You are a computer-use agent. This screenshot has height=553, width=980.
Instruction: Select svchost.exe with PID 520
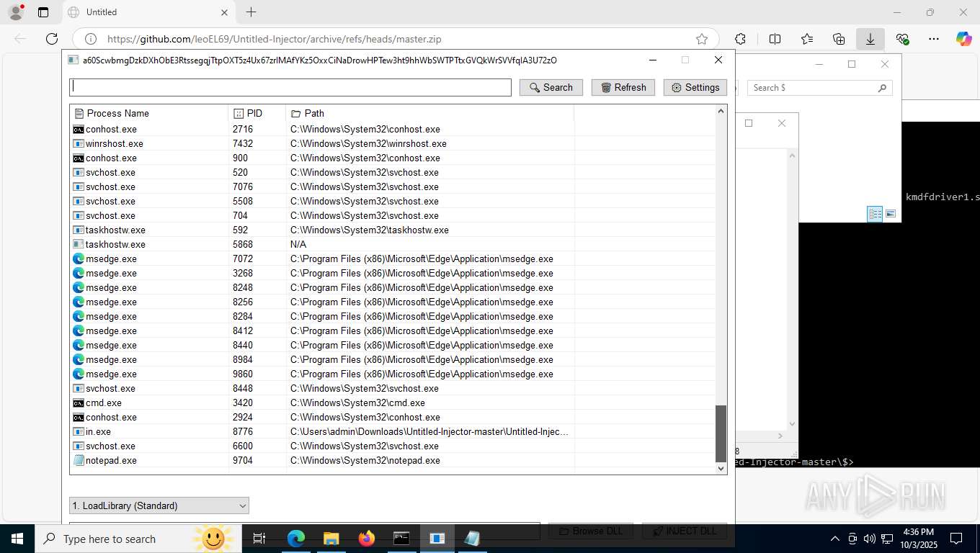(393, 172)
